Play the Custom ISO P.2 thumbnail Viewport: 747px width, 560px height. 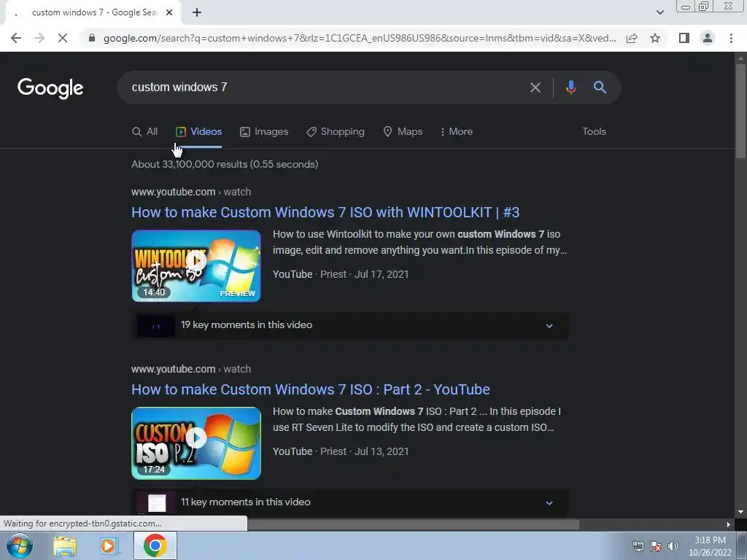point(196,443)
